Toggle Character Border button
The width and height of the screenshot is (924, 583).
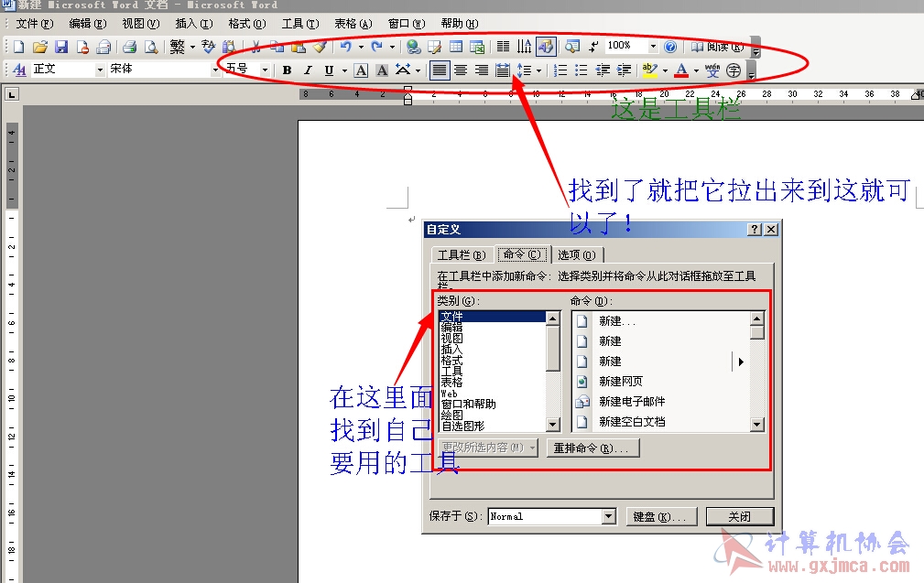click(x=361, y=70)
